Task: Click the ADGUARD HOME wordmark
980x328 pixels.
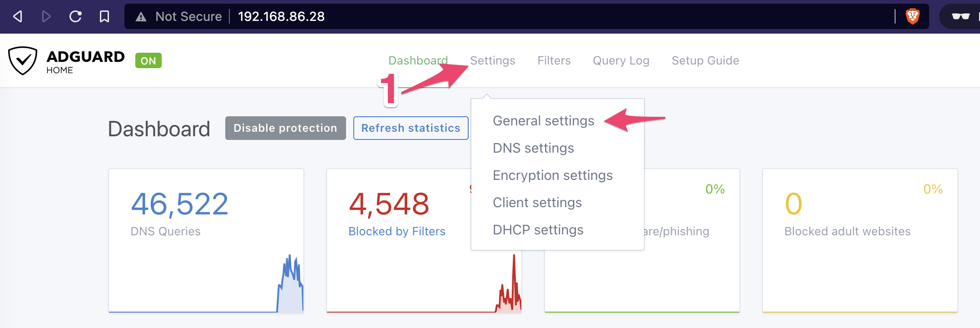Action: (x=85, y=62)
